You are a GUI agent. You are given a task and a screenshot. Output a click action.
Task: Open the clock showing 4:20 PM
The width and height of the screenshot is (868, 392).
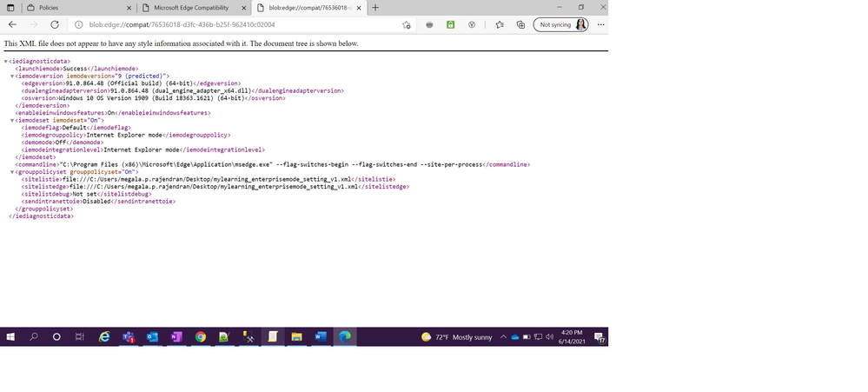click(572, 336)
